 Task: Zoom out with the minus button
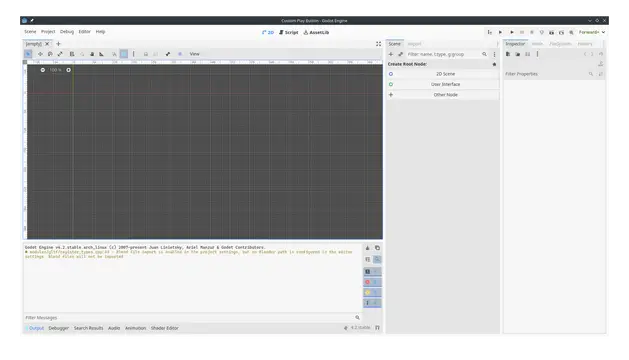click(43, 70)
